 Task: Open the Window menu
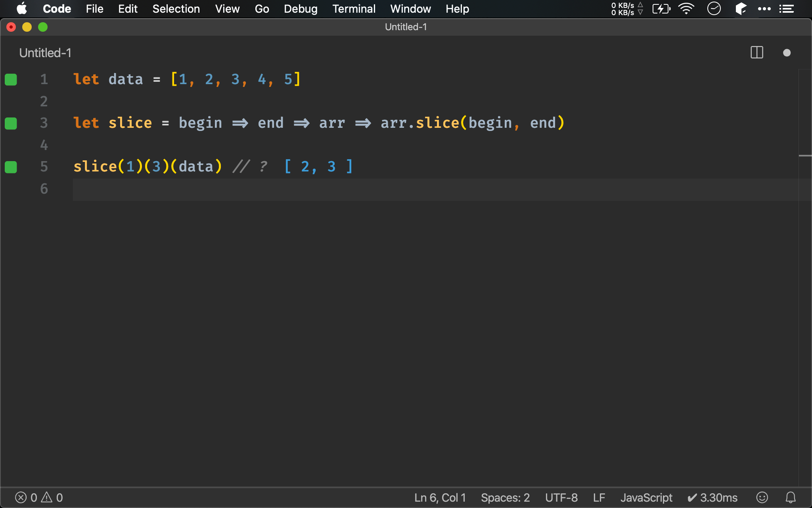tap(410, 9)
